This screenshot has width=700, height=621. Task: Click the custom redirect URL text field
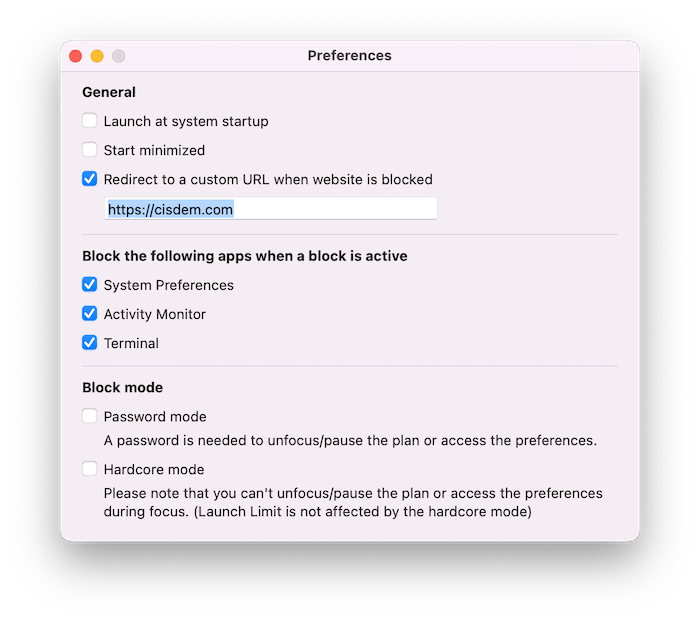(x=271, y=208)
